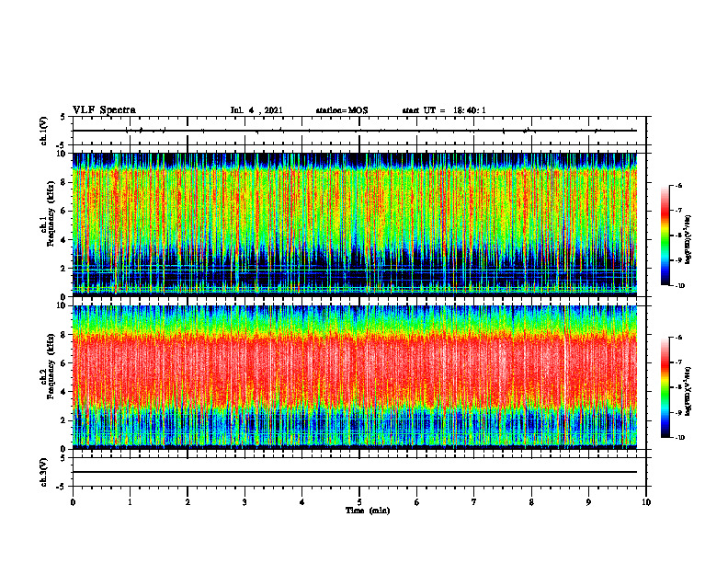This screenshot has width=728, height=563.
Task: Click the "5" tick on ch.3(V) axis
Action: tap(63, 458)
